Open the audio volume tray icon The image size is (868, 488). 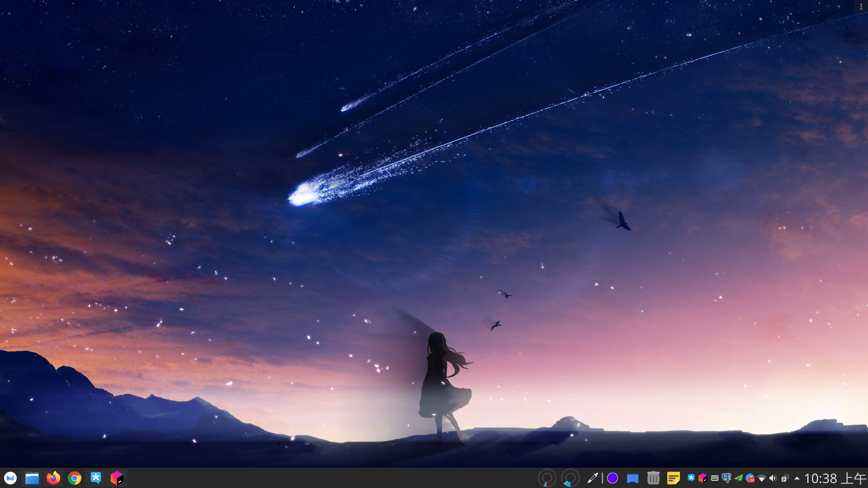[x=773, y=478]
